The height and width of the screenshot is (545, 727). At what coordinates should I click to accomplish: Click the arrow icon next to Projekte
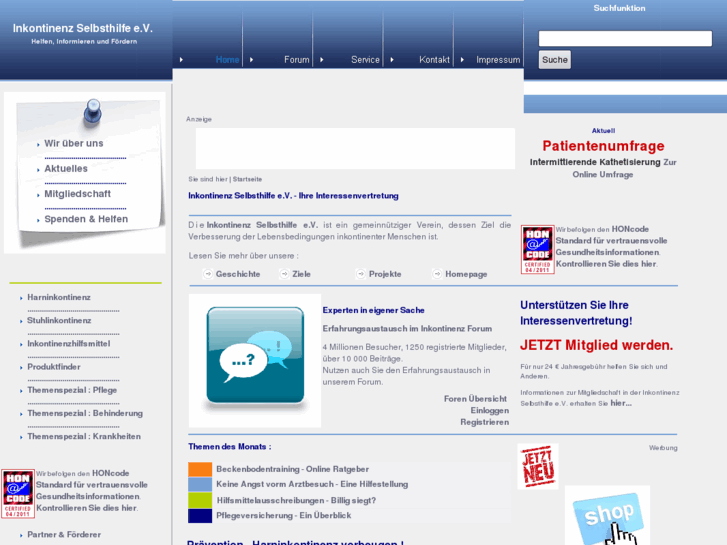[x=361, y=274]
